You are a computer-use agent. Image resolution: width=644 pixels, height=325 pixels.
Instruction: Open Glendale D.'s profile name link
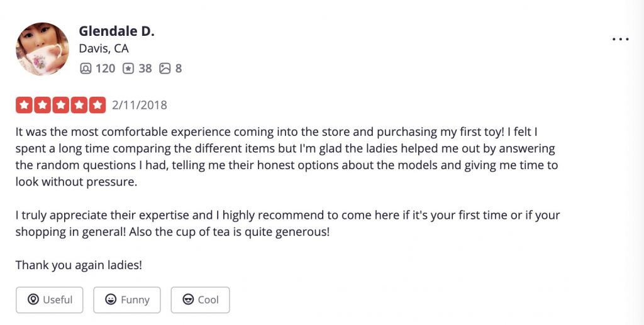pyautogui.click(x=116, y=31)
